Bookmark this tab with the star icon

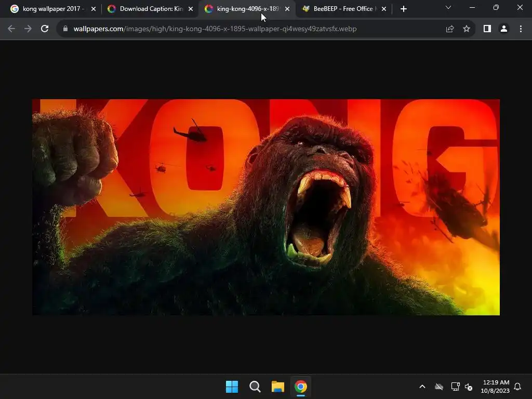[x=467, y=29]
